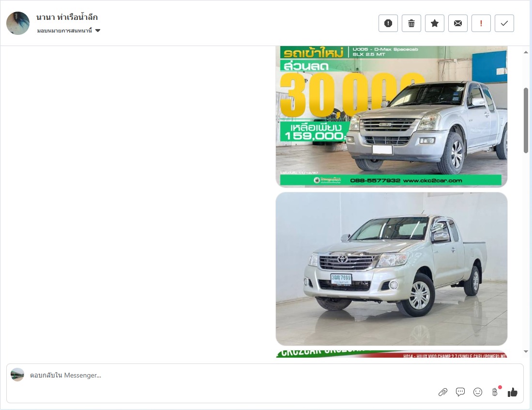Open contact name นานา ท่าเรือน้ำลึก

(67, 17)
